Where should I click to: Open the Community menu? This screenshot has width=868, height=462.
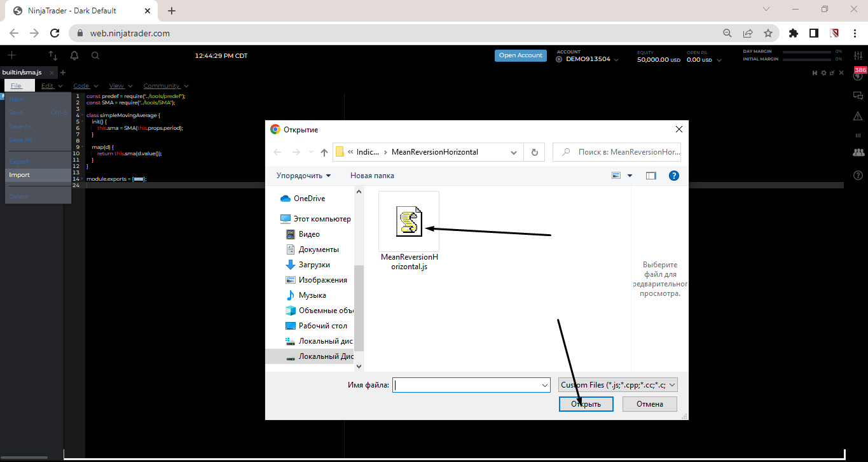pyautogui.click(x=166, y=86)
